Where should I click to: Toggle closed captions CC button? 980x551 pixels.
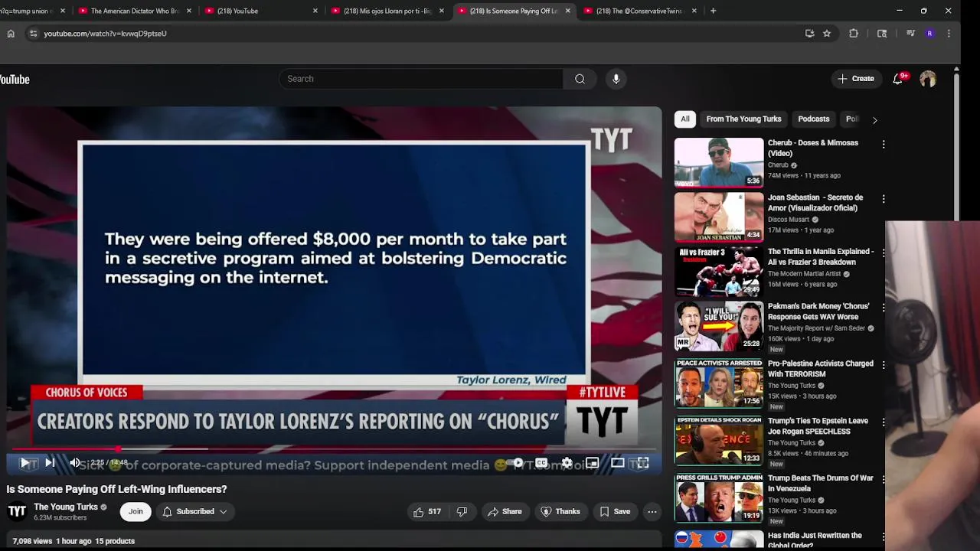click(x=541, y=462)
